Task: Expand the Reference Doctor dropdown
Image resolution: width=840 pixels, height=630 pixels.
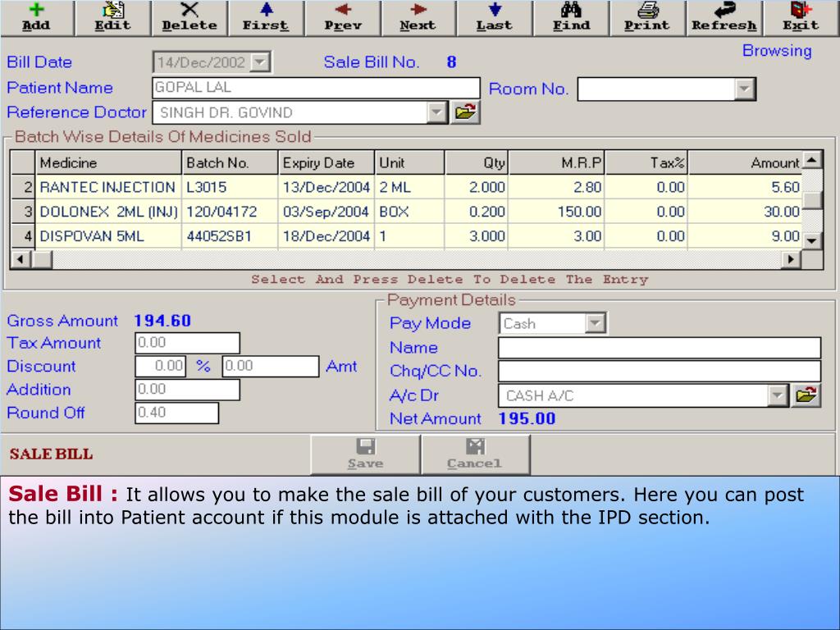Action: (x=437, y=112)
